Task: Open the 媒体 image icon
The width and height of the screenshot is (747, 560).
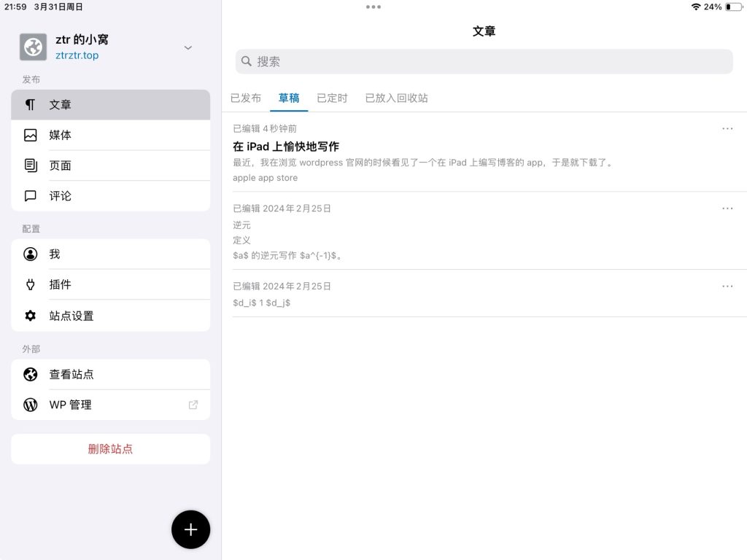Action: [x=30, y=135]
